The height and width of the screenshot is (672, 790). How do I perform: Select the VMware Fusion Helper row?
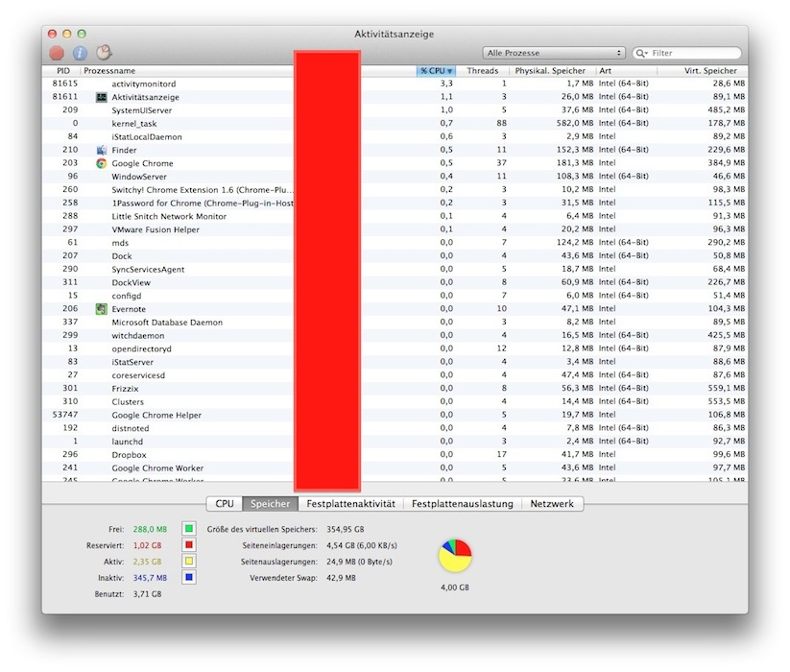pos(395,229)
